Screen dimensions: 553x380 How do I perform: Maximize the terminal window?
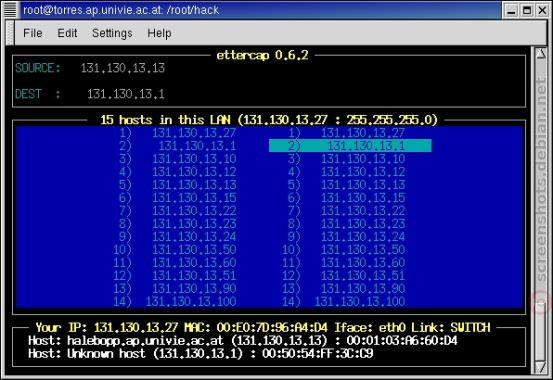[x=527, y=10]
